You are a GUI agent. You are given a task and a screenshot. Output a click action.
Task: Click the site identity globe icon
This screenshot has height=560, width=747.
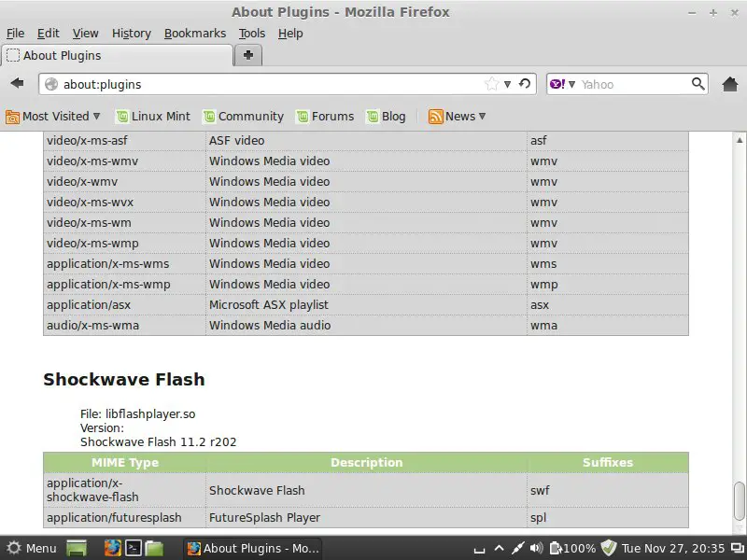pos(51,84)
